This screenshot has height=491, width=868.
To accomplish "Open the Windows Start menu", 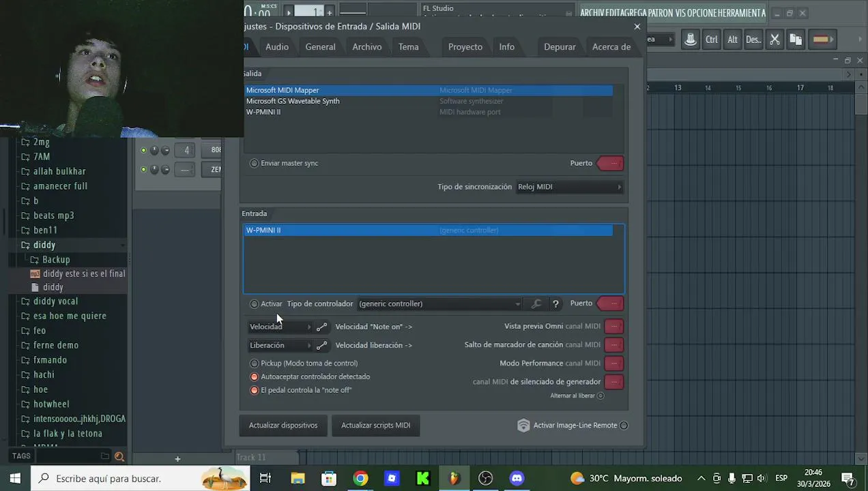I will 15,479.
